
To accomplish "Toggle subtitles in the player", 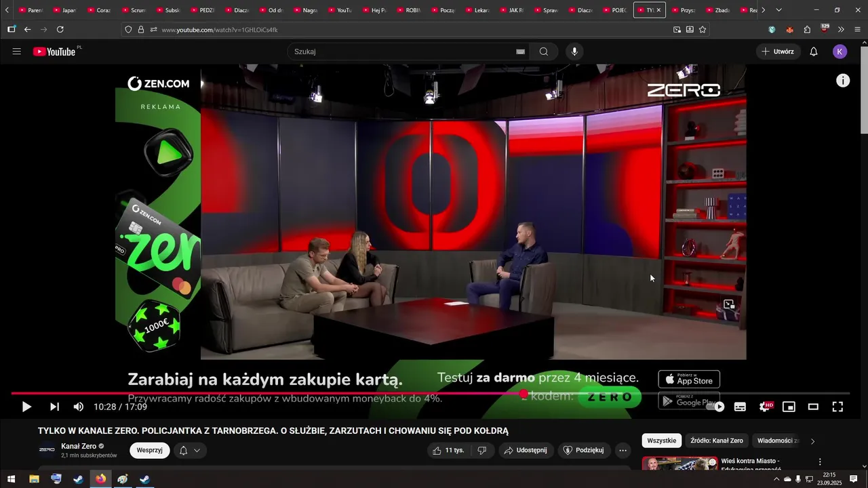I will (740, 407).
